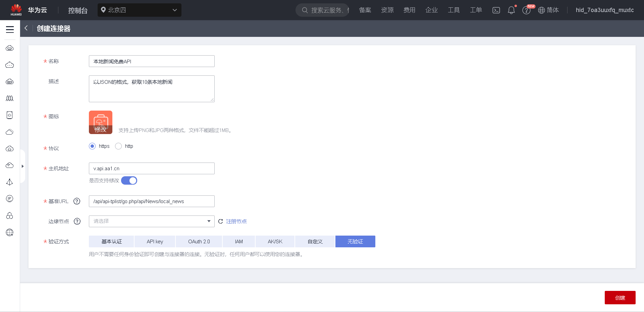Image resolution: width=644 pixels, height=312 pixels.
Task: Select the https protocol radio button
Action: pyautogui.click(x=92, y=146)
